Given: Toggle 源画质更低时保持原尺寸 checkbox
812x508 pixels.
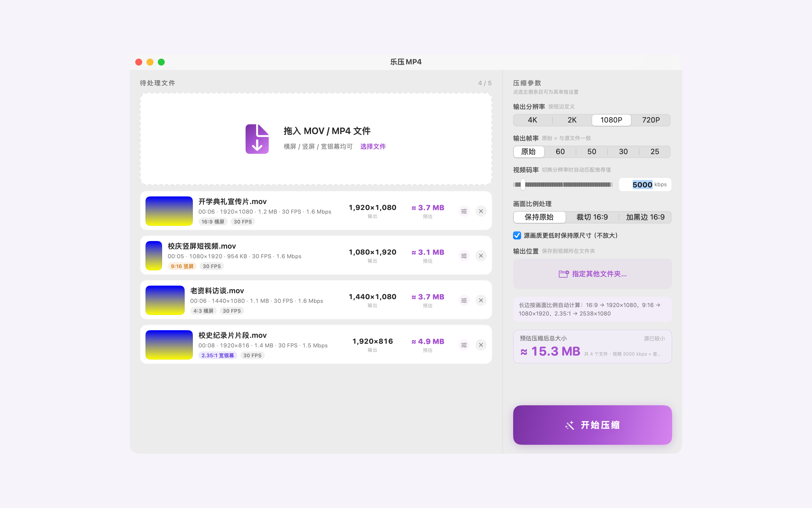Looking at the screenshot, I should [x=517, y=236].
